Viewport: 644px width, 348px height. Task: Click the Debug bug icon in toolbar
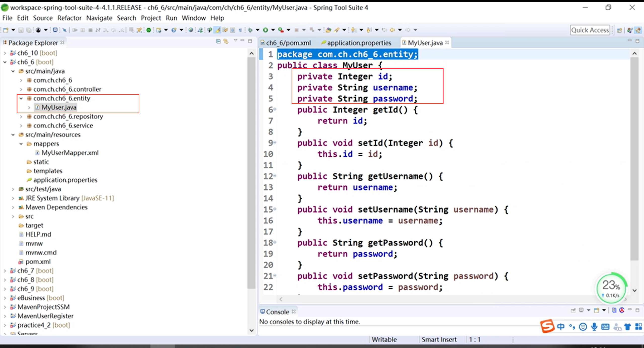click(250, 30)
